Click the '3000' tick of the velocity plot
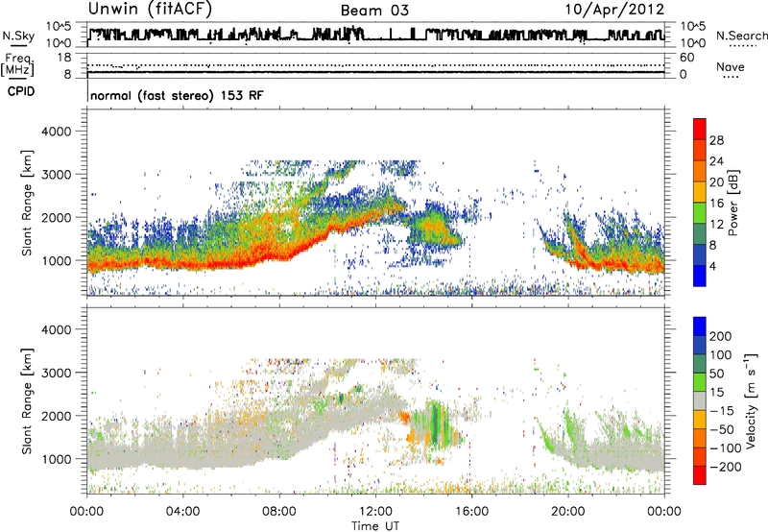This screenshot has height=532, width=768. [x=57, y=373]
